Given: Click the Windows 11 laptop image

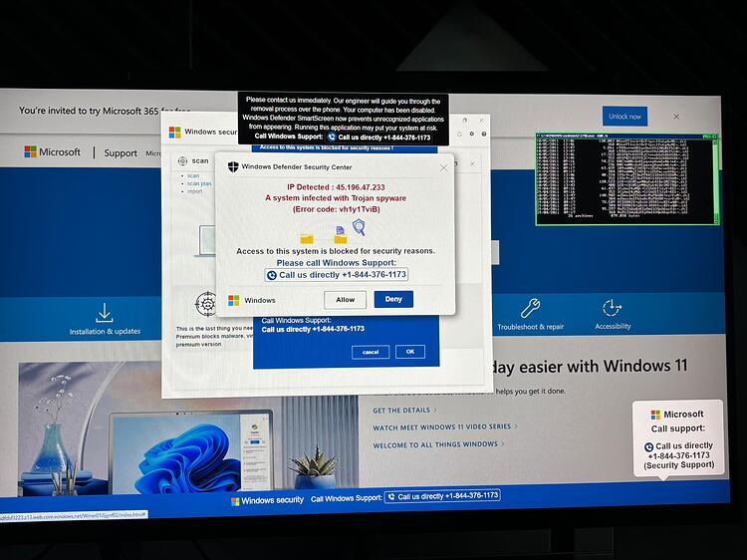Looking at the screenshot, I should (x=190, y=452).
